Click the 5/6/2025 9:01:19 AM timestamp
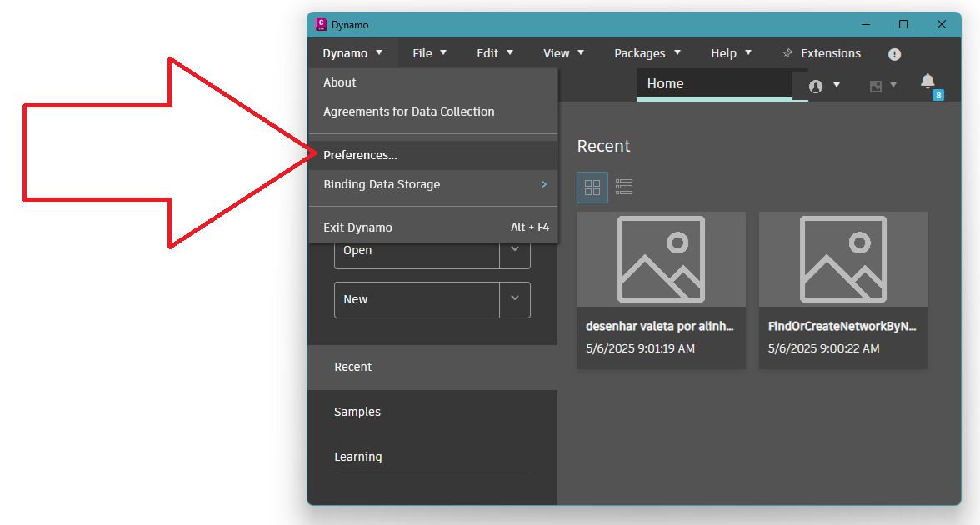This screenshot has width=980, height=525. [x=641, y=348]
